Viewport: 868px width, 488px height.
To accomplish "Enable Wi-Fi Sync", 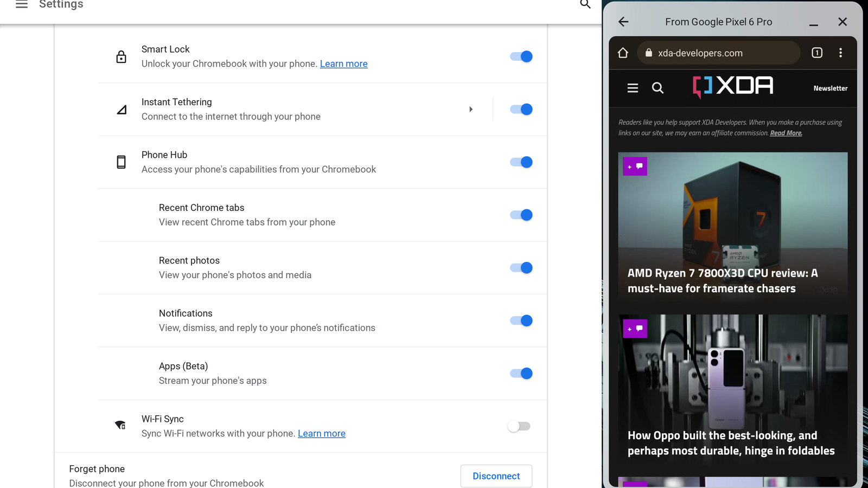I will click(518, 426).
